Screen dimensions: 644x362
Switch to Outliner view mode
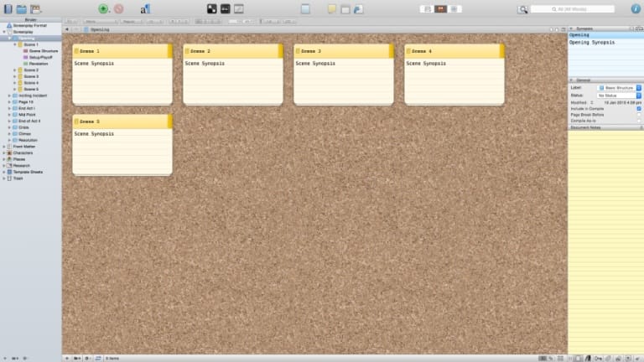coord(454,9)
